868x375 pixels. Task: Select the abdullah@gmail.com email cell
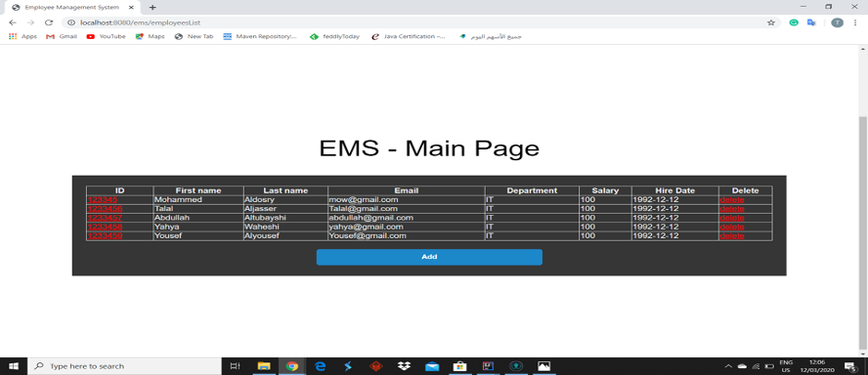point(407,218)
